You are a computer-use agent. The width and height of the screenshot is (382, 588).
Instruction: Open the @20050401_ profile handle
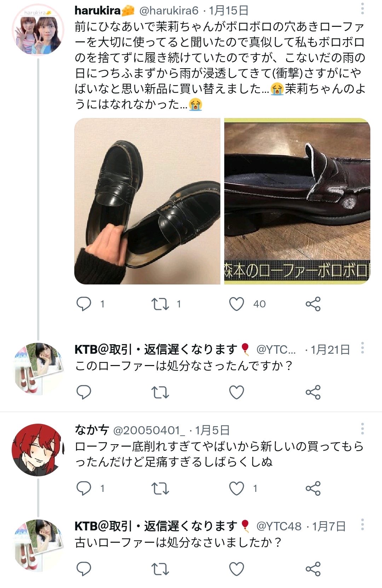click(149, 430)
